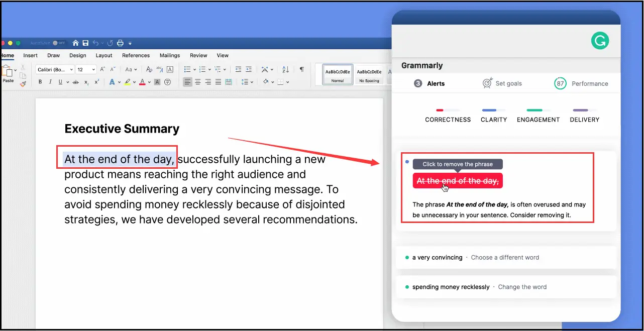Apply a character border with the boxed A
The height and width of the screenshot is (331, 644).
click(x=170, y=69)
